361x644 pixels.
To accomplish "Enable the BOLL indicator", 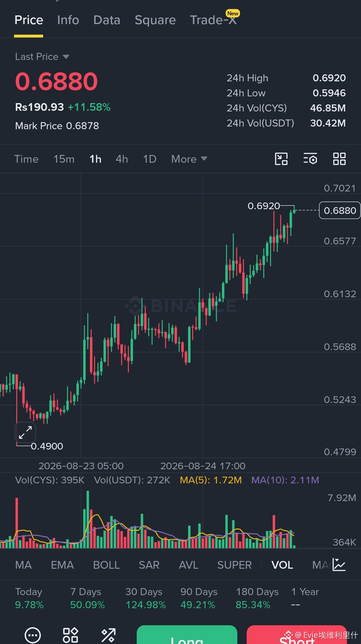I will [x=106, y=565].
